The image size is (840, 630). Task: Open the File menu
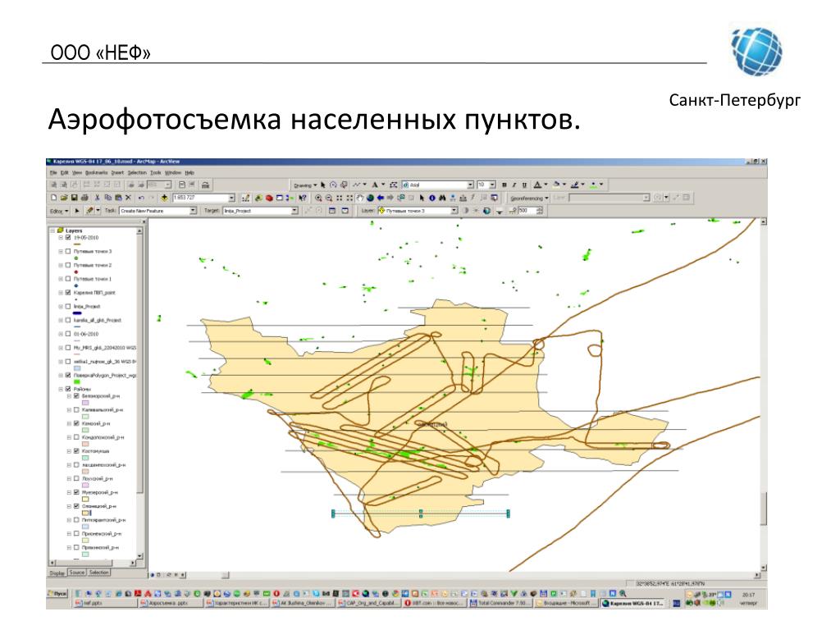point(53,172)
